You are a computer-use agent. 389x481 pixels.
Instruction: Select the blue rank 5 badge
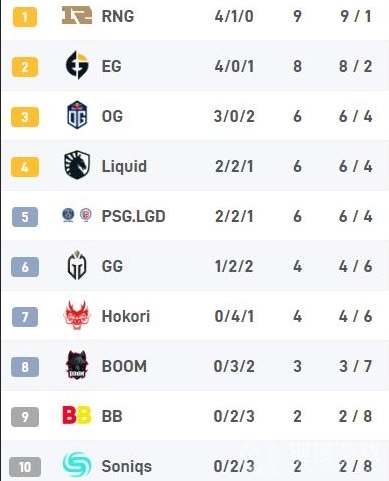25,217
